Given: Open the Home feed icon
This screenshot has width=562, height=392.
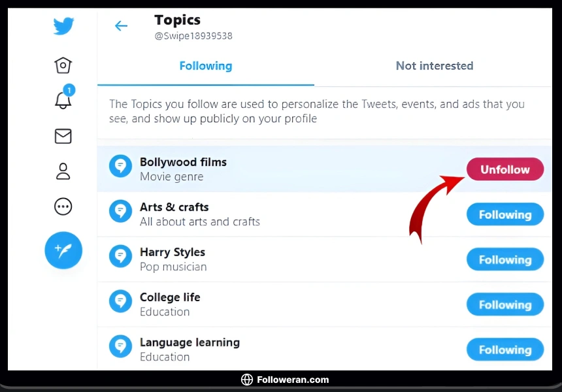Looking at the screenshot, I should pos(63,65).
